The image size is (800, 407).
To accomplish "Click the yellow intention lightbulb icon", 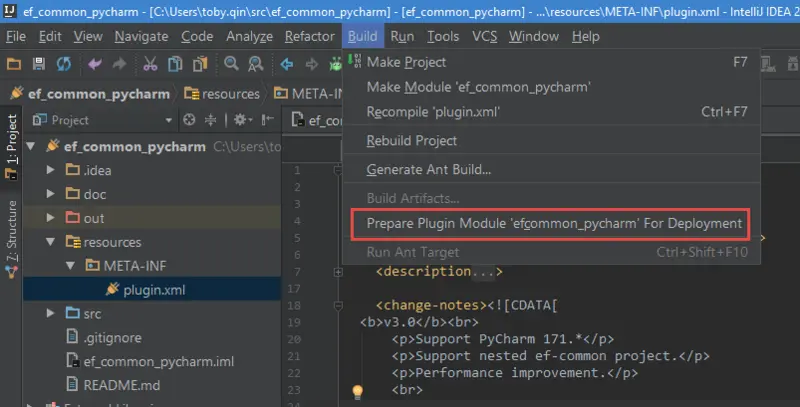I will click(x=358, y=391).
